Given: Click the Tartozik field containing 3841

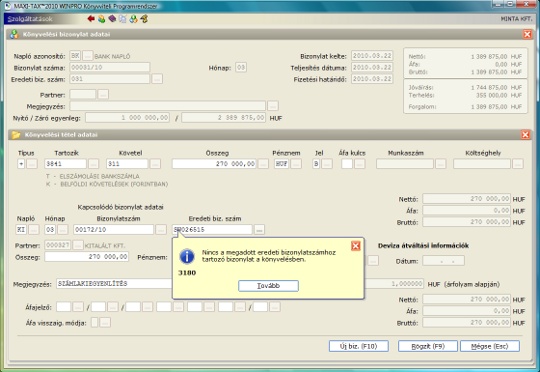Looking at the screenshot, I should click(x=65, y=164).
